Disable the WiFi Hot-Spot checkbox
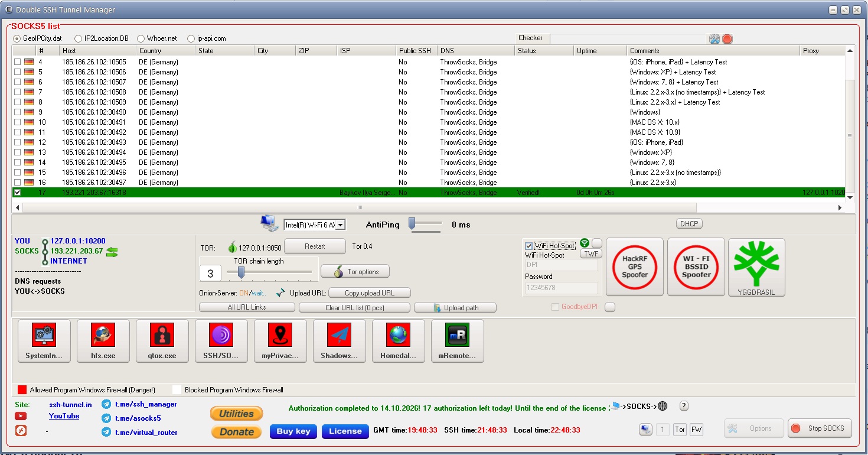868x455 pixels. point(528,246)
